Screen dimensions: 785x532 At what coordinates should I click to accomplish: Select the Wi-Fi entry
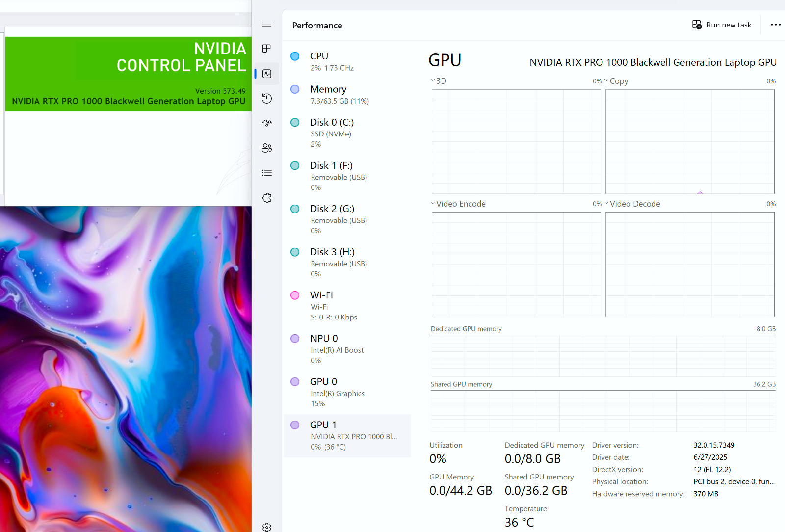347,305
